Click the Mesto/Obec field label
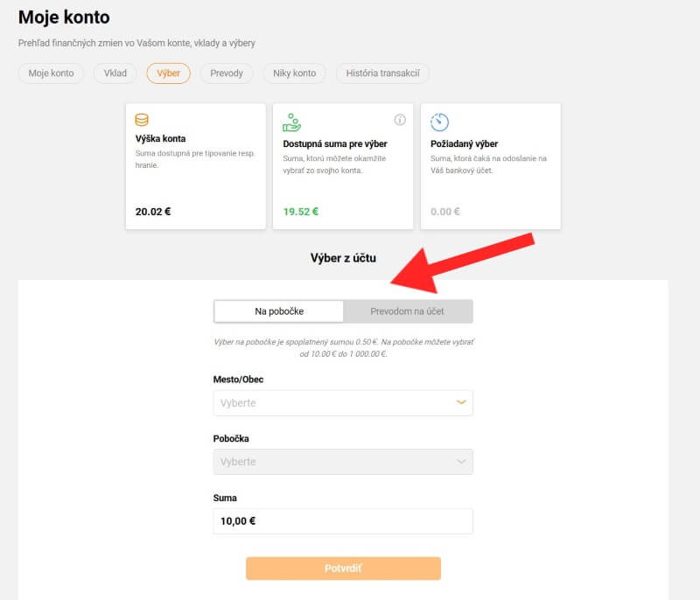The image size is (700, 600). tap(238, 380)
